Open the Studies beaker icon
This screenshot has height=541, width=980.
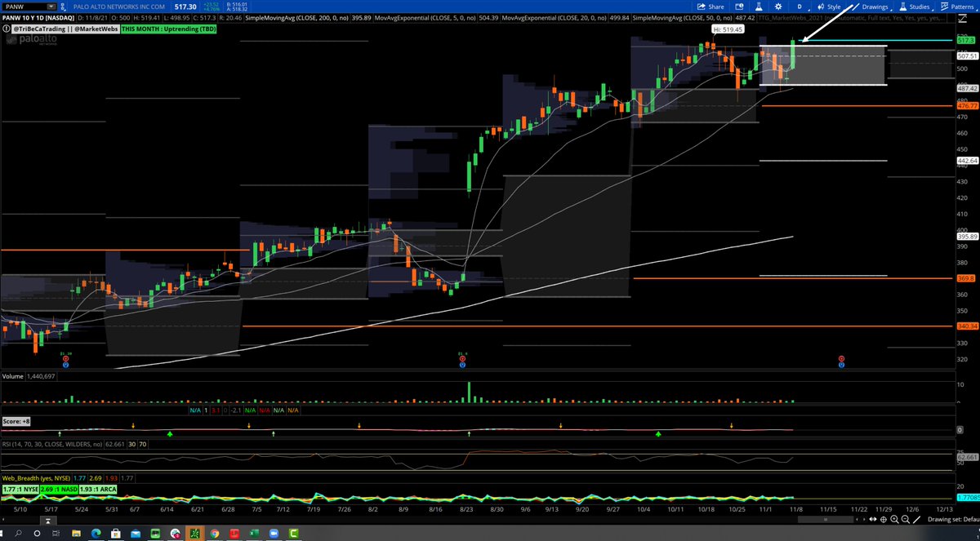point(904,6)
